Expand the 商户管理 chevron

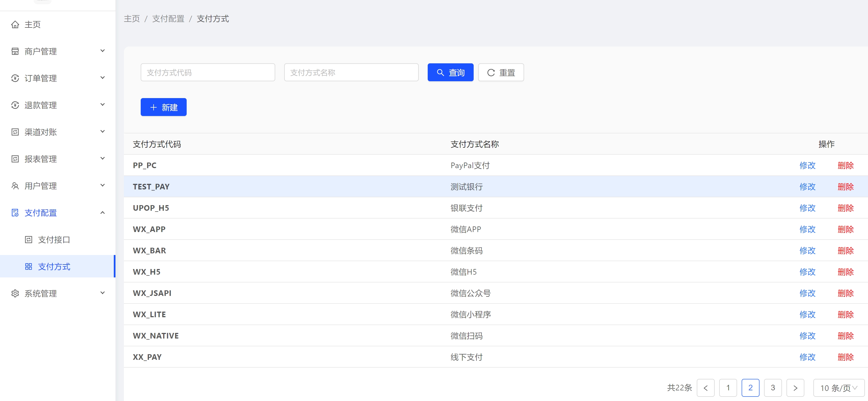coord(103,51)
